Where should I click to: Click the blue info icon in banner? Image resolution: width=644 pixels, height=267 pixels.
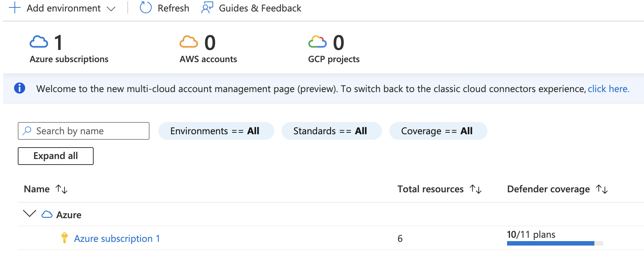click(20, 88)
